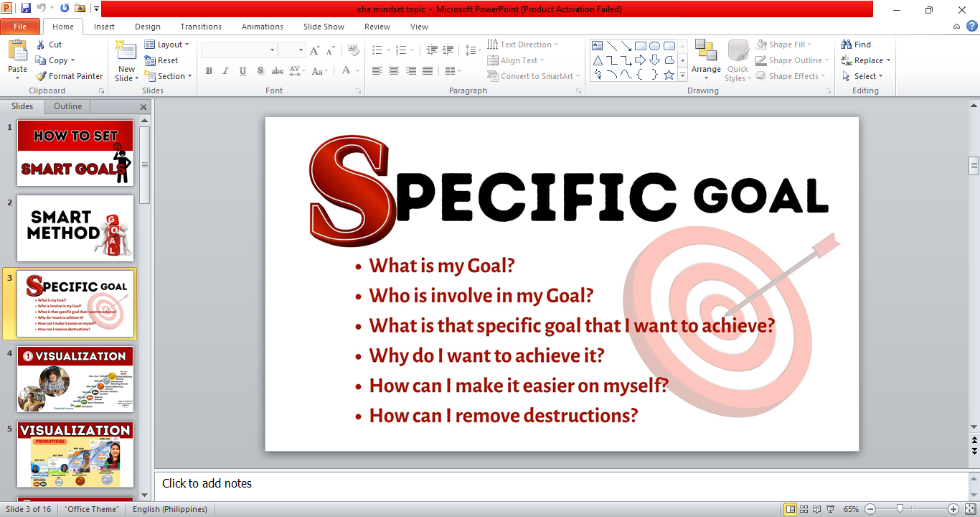Apply bullet list formatting
The image size is (980, 517).
click(377, 50)
